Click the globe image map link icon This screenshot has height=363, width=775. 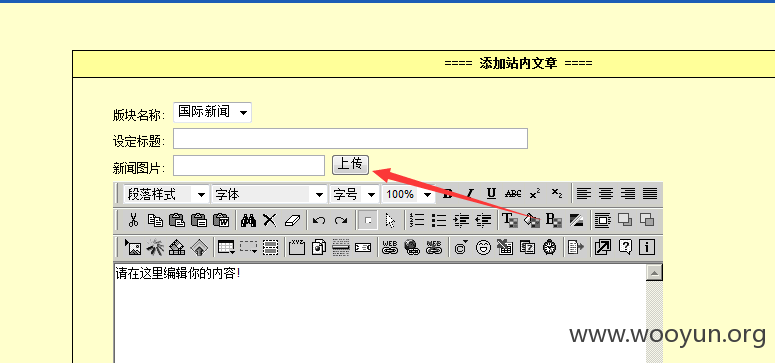point(412,247)
